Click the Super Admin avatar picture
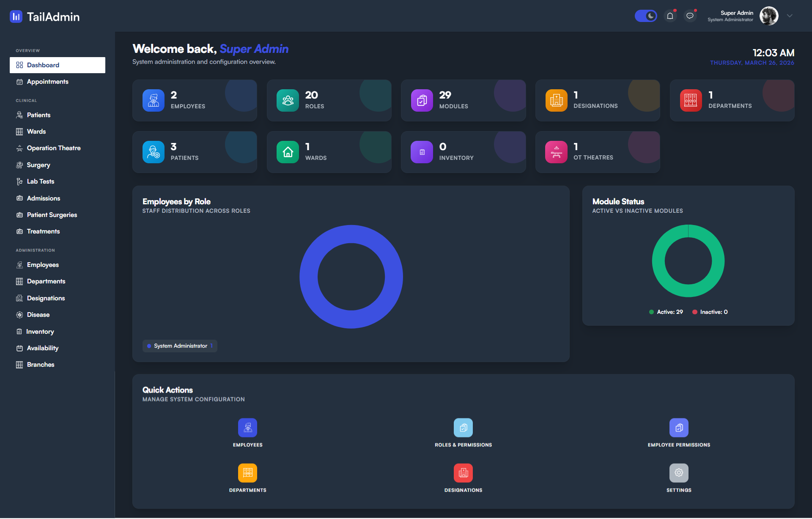This screenshot has width=812, height=519. (x=768, y=16)
